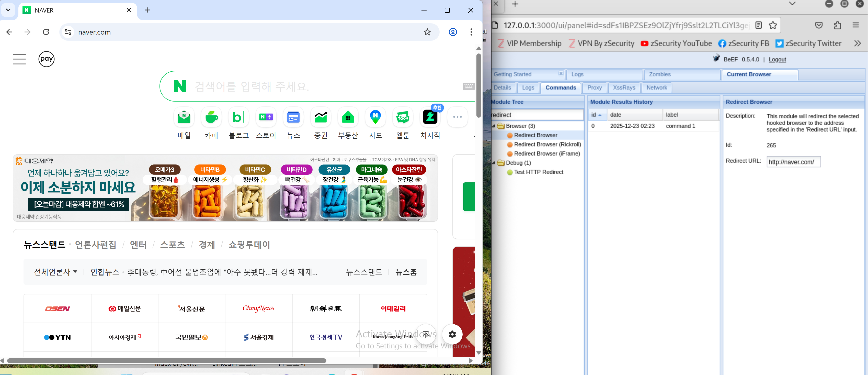868x375 pixels.
Task: Select Redirect Browser (Rickroll) module
Action: [547, 144]
